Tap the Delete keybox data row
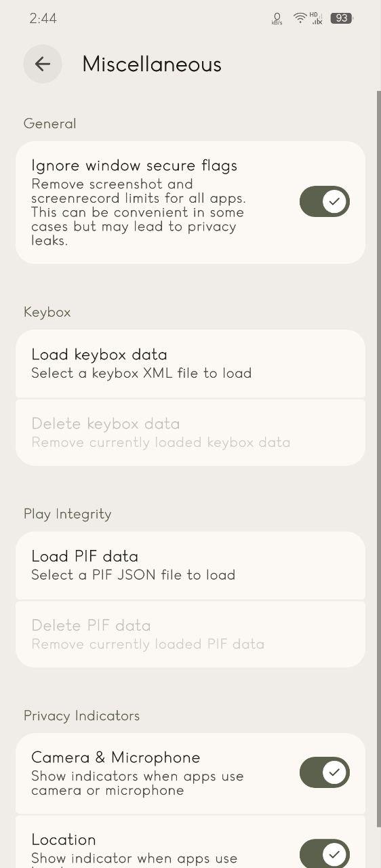 point(190,433)
